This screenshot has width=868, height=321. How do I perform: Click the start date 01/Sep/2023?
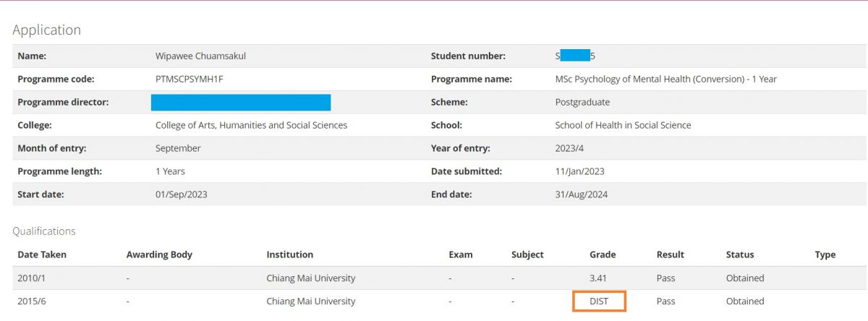tap(182, 194)
